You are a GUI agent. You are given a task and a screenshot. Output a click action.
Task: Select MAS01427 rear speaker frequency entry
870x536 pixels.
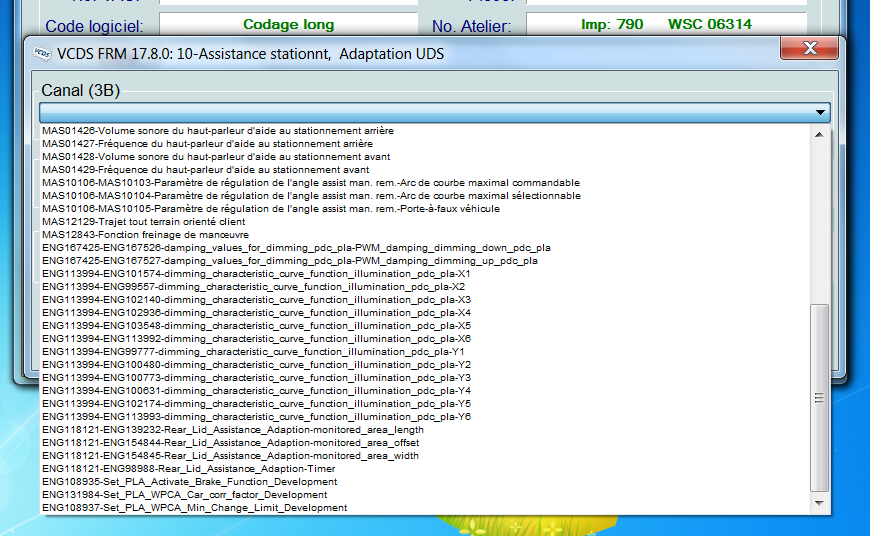pos(207,144)
